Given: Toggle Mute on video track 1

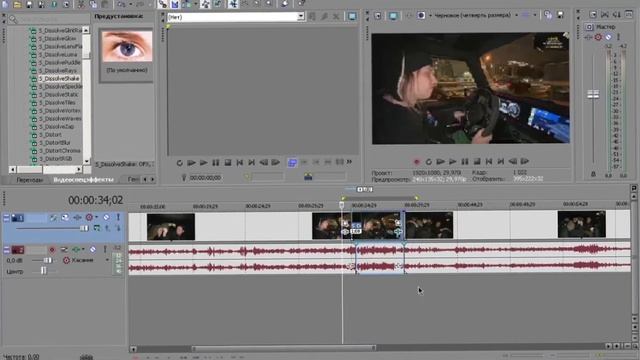Looking at the screenshot, I should click(x=106, y=217).
